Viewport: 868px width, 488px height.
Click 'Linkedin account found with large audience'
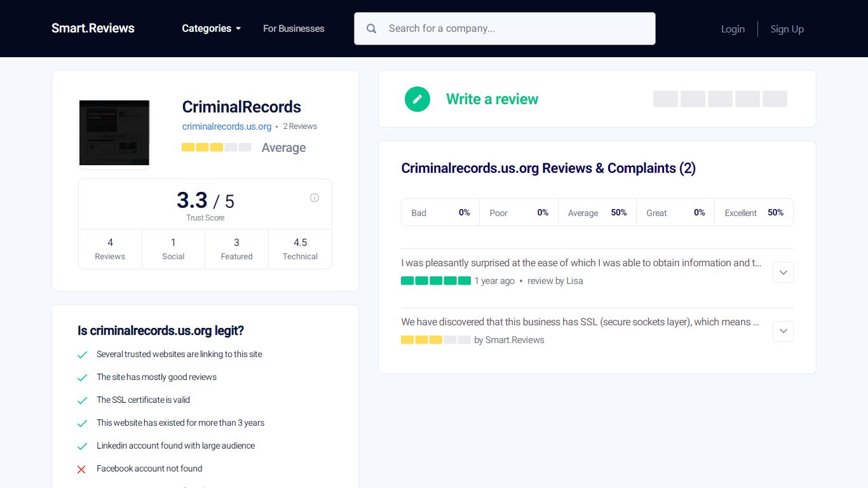tap(175, 445)
